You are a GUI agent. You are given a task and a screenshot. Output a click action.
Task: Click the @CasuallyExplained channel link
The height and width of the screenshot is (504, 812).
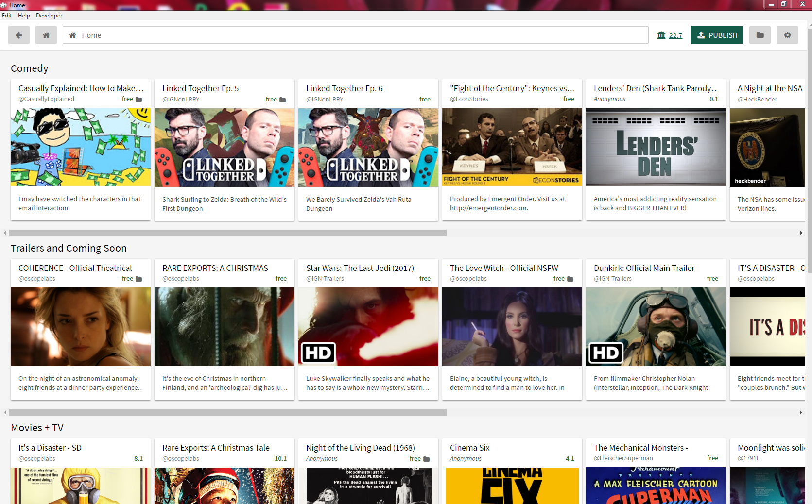(x=47, y=99)
